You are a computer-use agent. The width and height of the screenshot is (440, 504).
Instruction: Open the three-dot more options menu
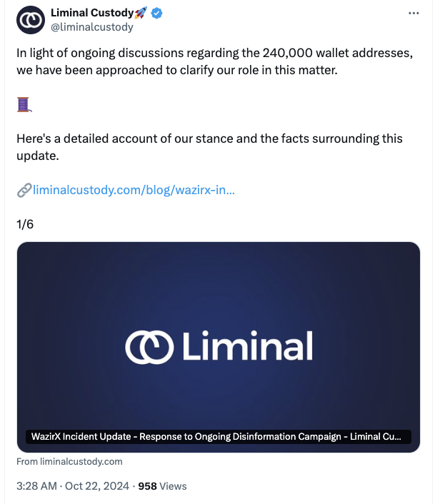414,13
